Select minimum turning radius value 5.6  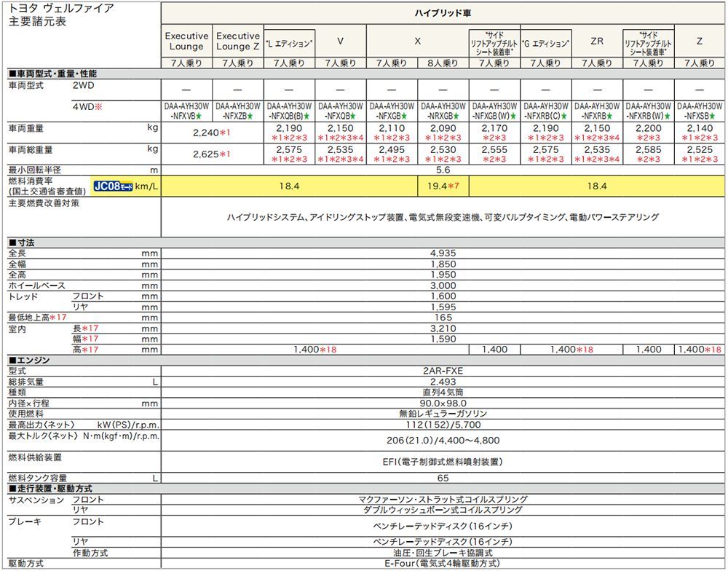click(443, 170)
